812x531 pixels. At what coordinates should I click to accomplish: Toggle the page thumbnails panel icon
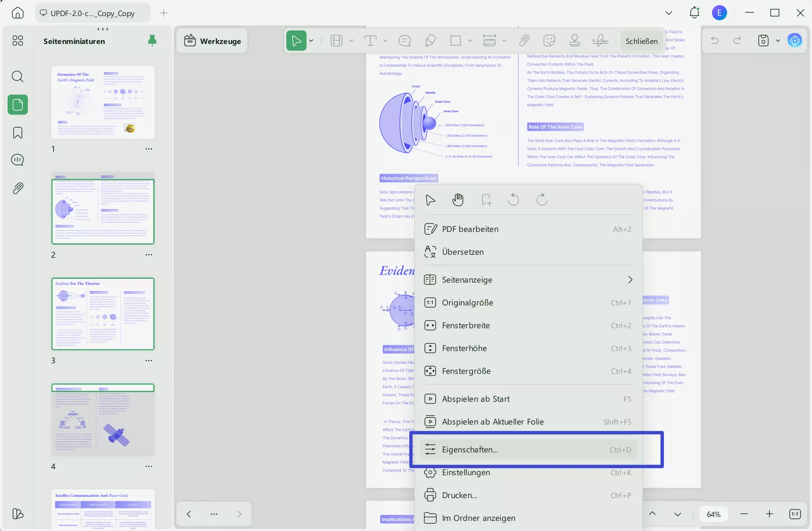pyautogui.click(x=18, y=104)
